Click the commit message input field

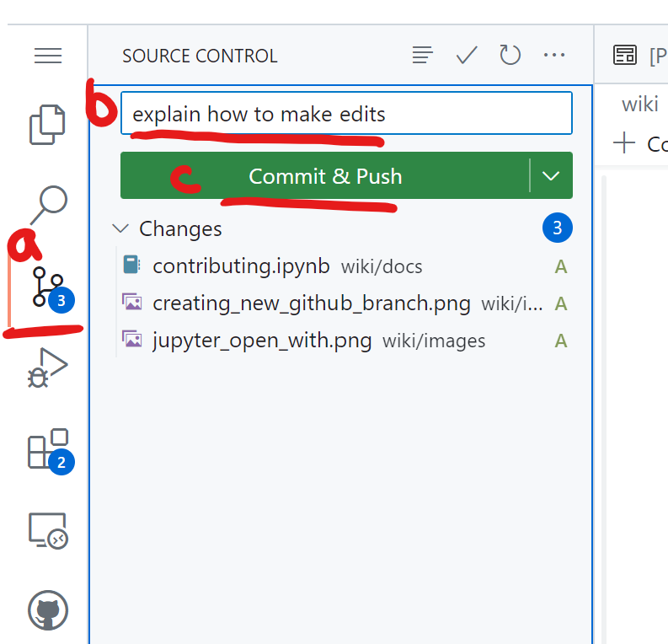coord(346,113)
